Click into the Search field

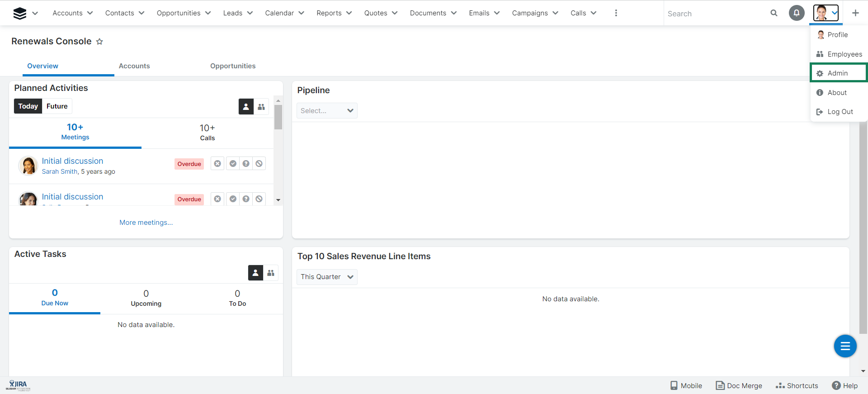(x=717, y=14)
